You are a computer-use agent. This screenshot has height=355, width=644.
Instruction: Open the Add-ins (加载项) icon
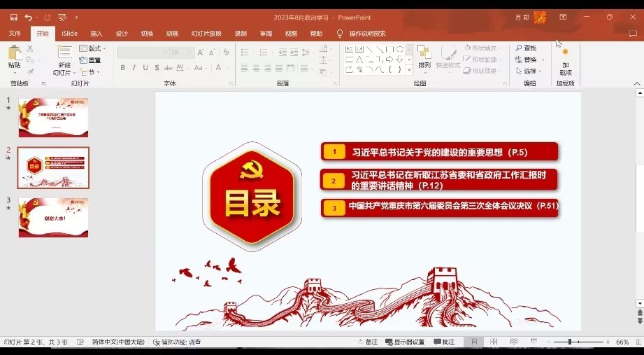565,55
